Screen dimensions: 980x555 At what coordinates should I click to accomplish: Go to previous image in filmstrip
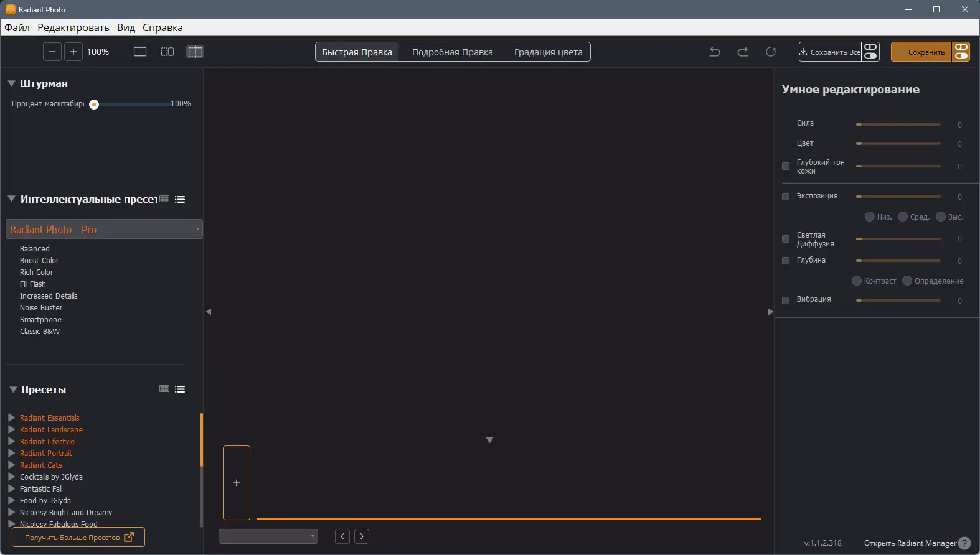[342, 536]
